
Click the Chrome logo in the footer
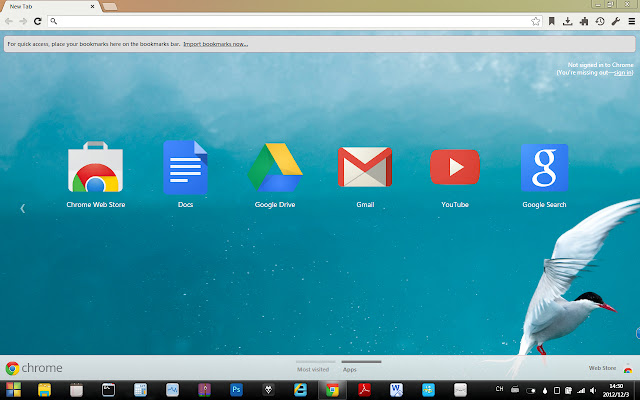(34, 368)
